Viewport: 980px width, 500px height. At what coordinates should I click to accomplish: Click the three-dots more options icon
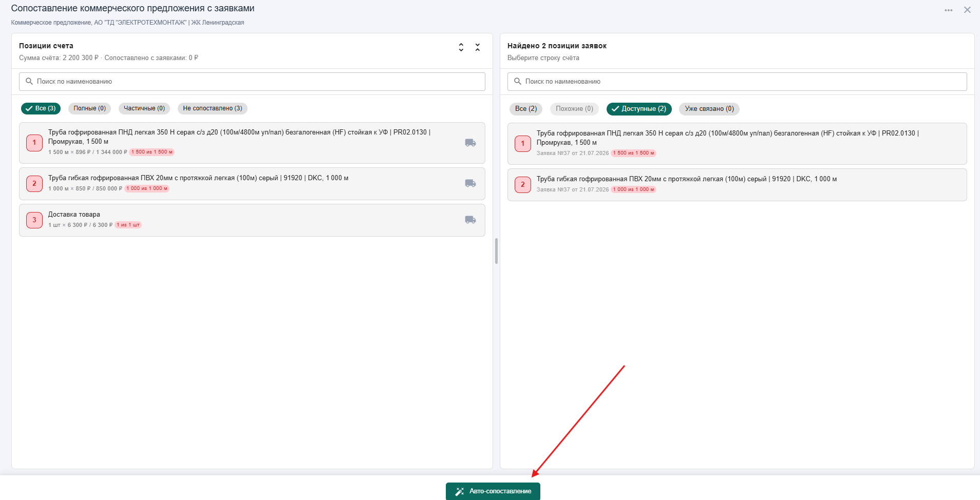point(948,10)
